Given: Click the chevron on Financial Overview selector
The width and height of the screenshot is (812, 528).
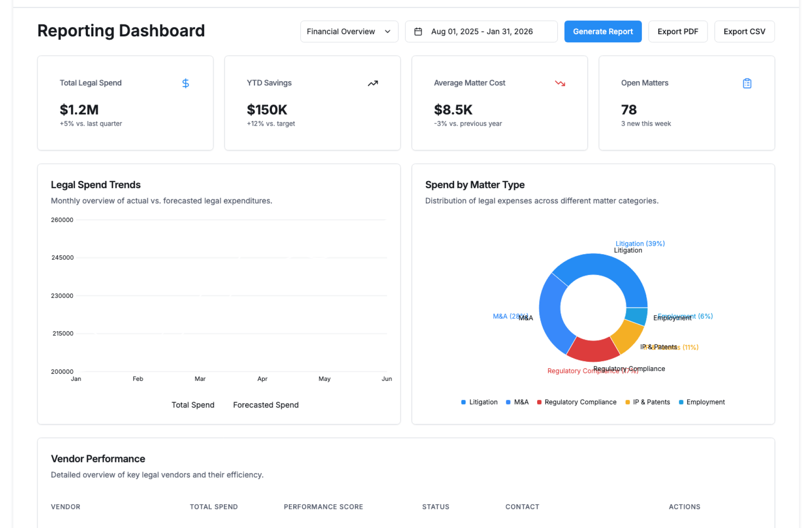Looking at the screenshot, I should pos(387,32).
